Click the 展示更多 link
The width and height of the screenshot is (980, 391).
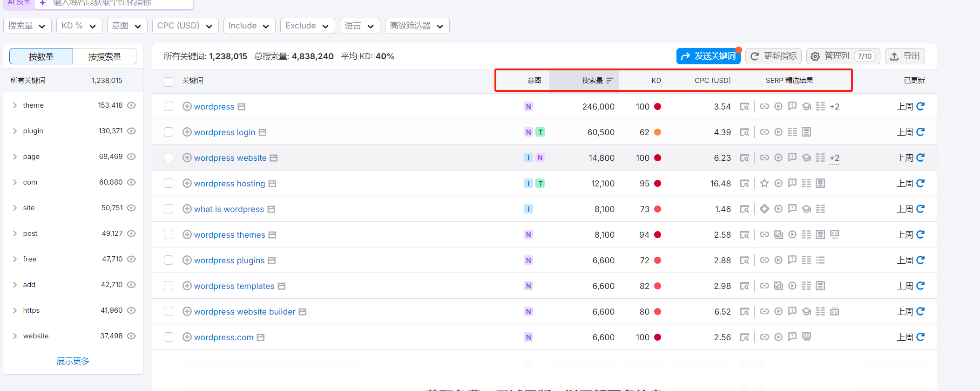click(73, 361)
